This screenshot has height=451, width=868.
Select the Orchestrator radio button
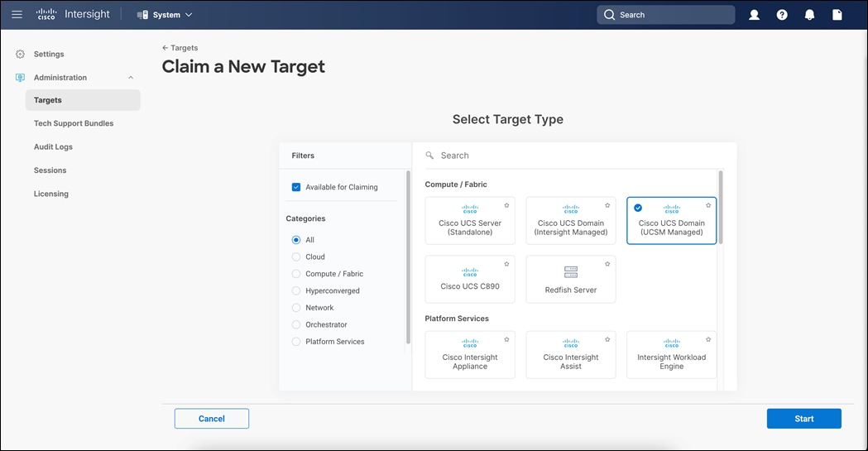coord(296,325)
